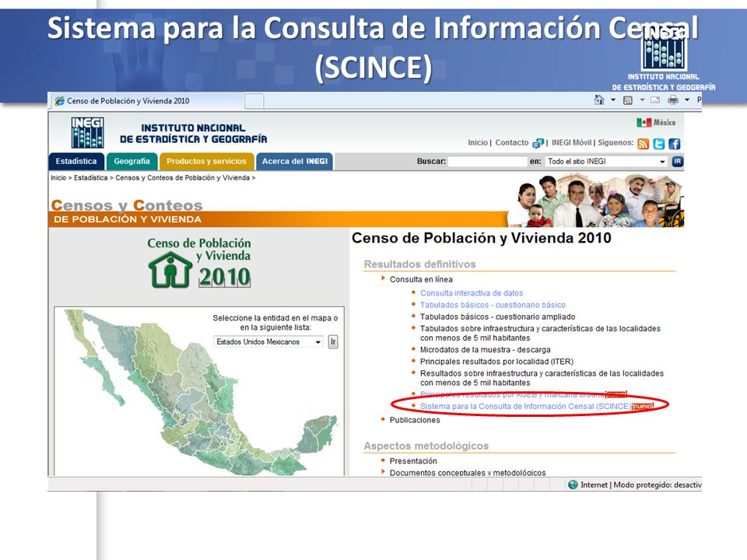Click the empty new browser tab button
747x560 pixels.
(254, 101)
